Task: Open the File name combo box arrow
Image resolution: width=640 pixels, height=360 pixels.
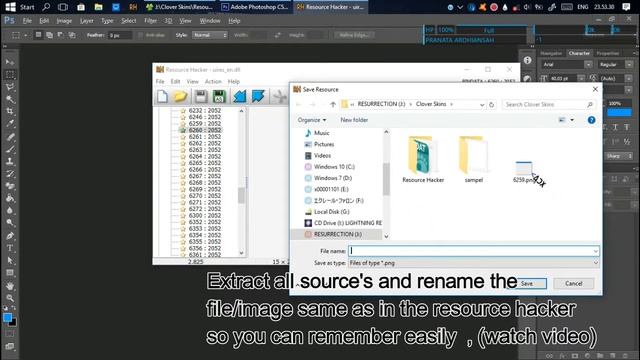Action: point(596,251)
